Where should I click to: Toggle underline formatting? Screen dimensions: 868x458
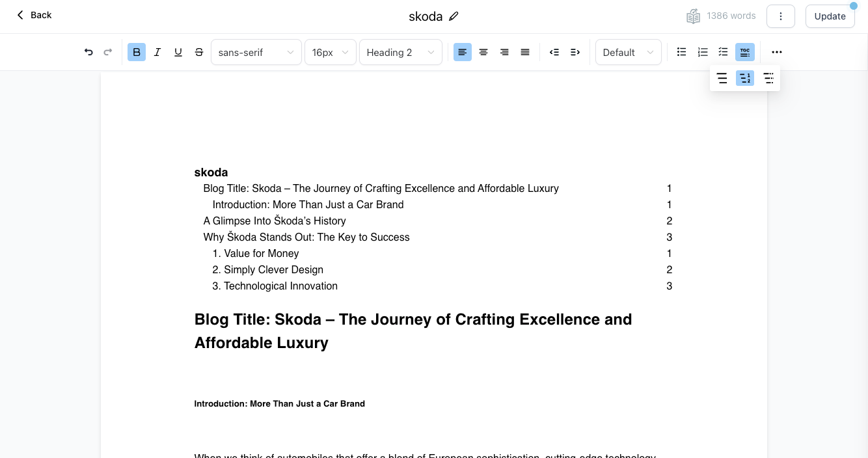point(178,52)
